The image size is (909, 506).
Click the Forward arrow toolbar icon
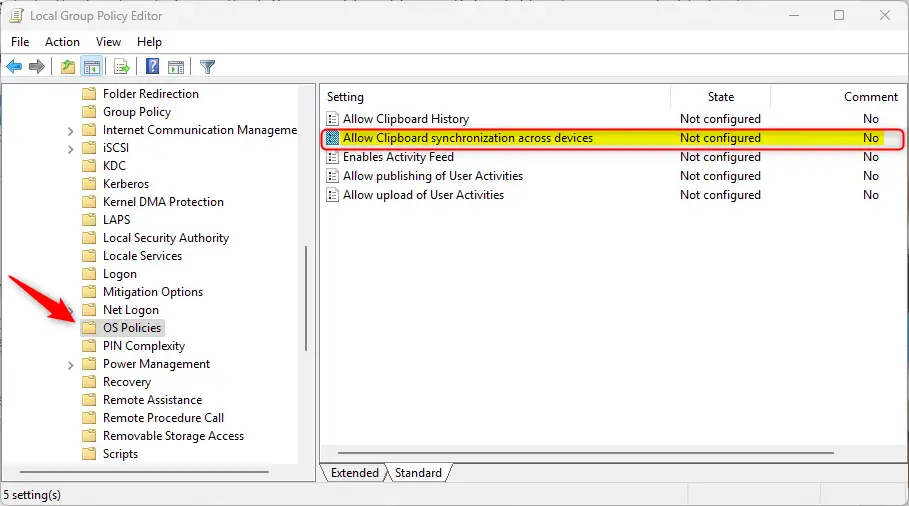coord(37,67)
